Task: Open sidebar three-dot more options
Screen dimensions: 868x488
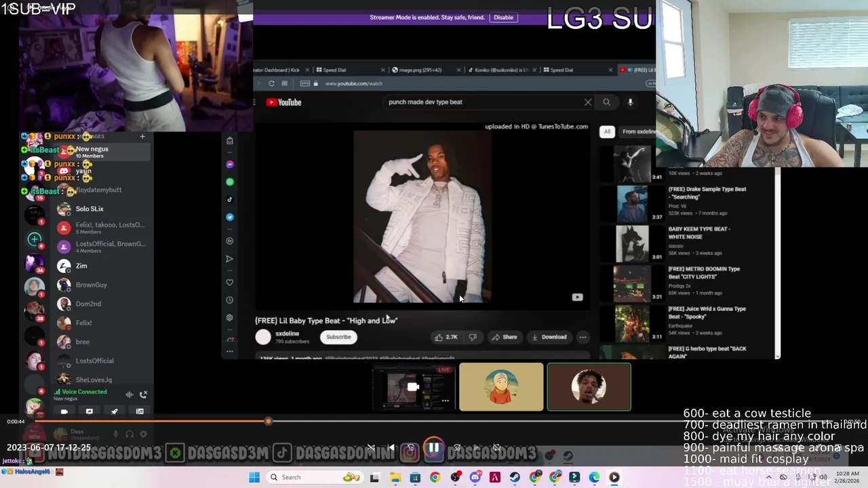Action: [x=230, y=351]
